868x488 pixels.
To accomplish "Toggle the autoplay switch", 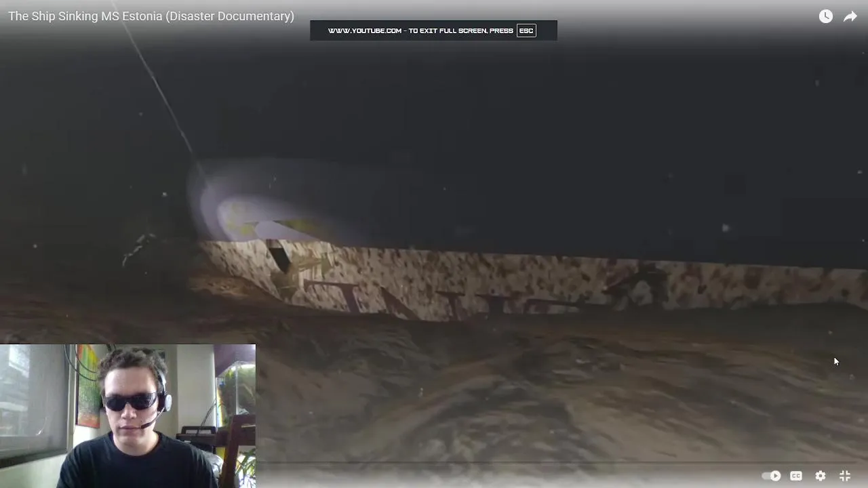I will 771,476.
